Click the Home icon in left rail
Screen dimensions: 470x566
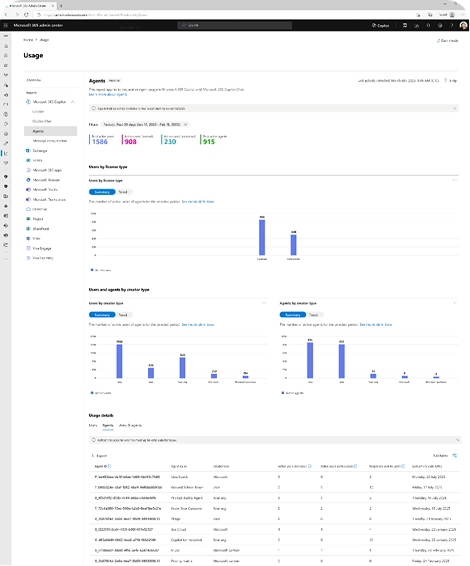5,46
